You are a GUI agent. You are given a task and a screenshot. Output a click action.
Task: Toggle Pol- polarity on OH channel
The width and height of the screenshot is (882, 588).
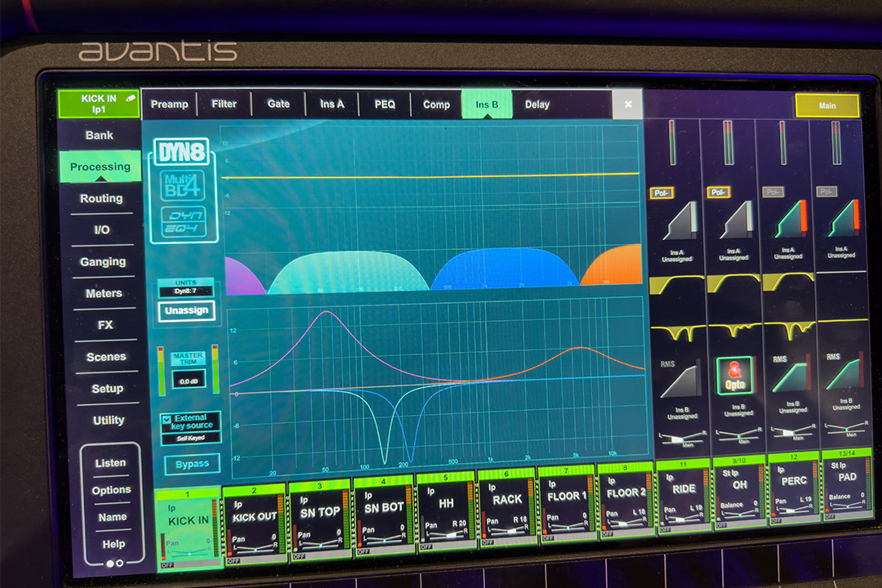719,193
